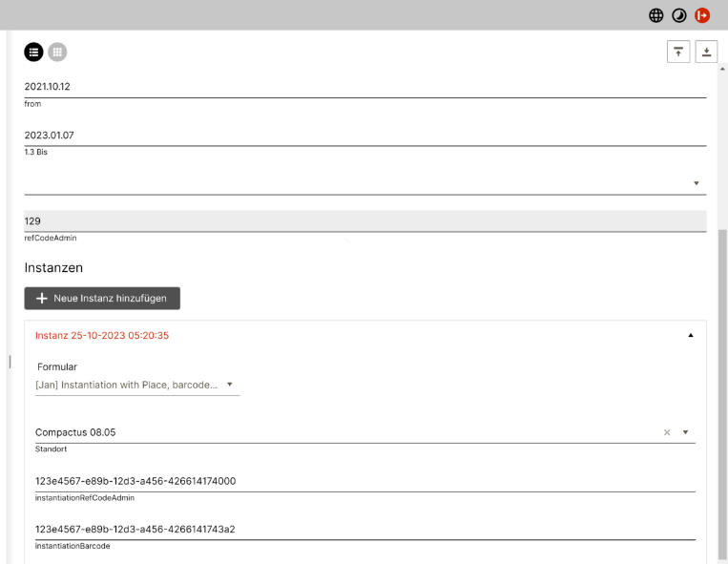
Task: Toggle dark mode with the moon icon
Action: point(679,15)
